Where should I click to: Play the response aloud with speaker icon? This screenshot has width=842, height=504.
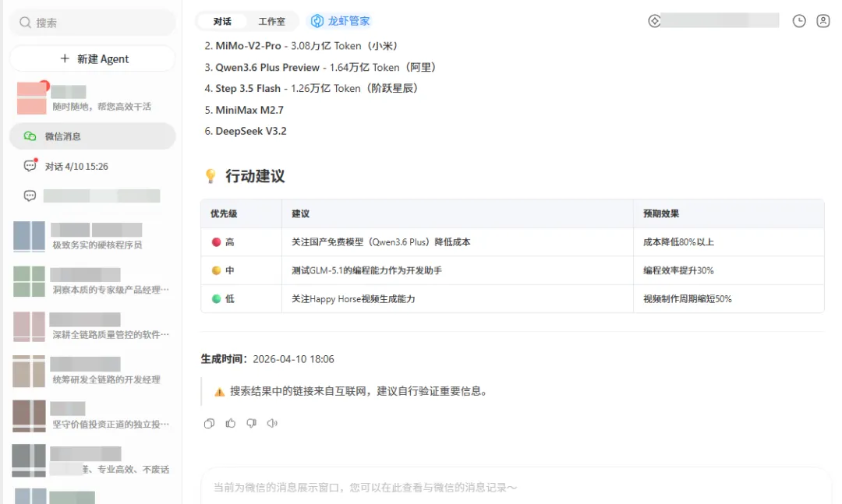tap(272, 424)
